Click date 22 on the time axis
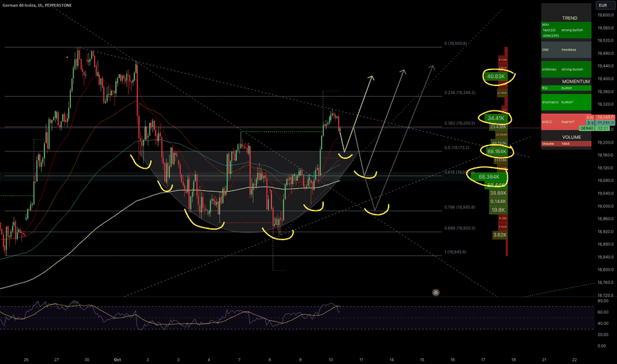The image size is (617, 364). click(575, 359)
